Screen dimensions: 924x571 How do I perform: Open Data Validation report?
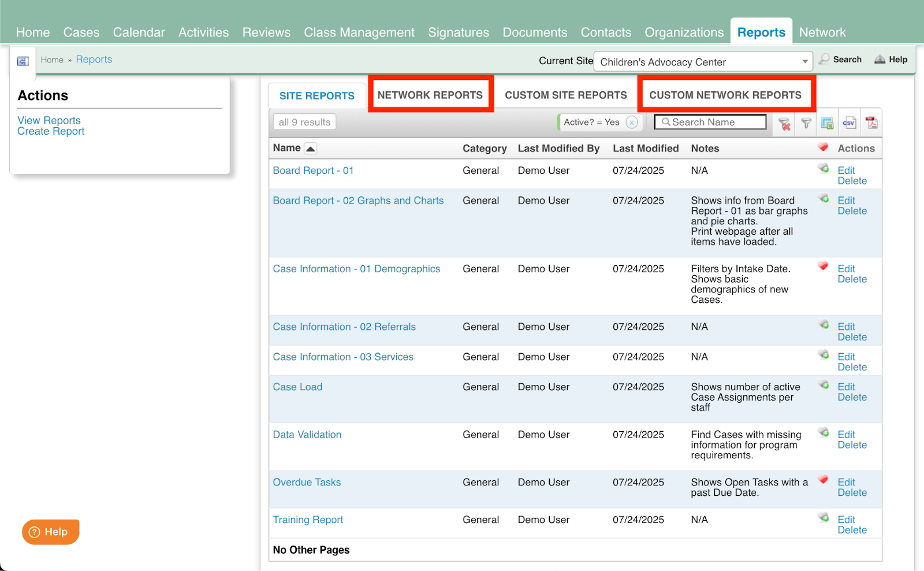[307, 435]
